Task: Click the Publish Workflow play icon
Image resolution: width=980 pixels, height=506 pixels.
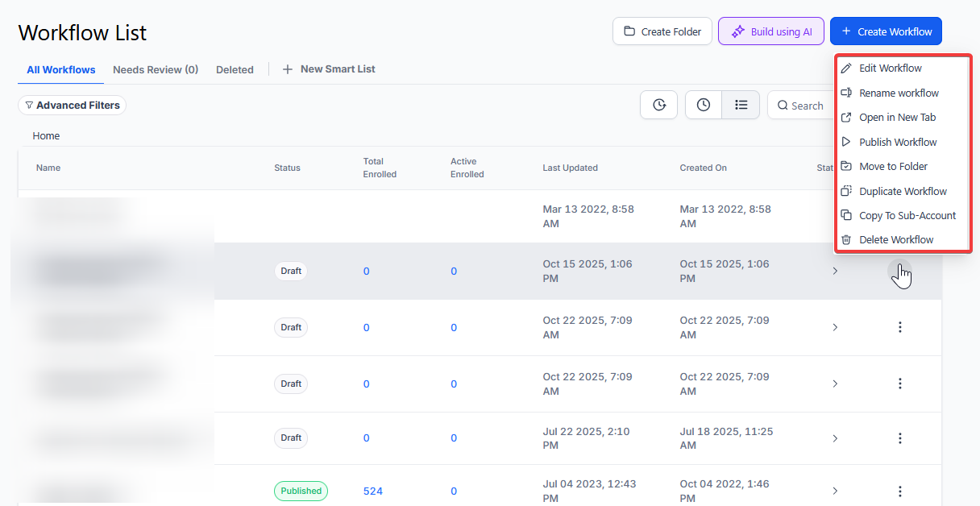Action: pyautogui.click(x=846, y=142)
